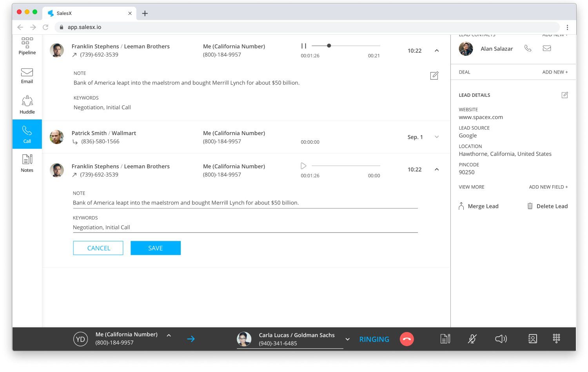Click the Keywords input field
Screen dimensions: 588x372
tap(245, 228)
